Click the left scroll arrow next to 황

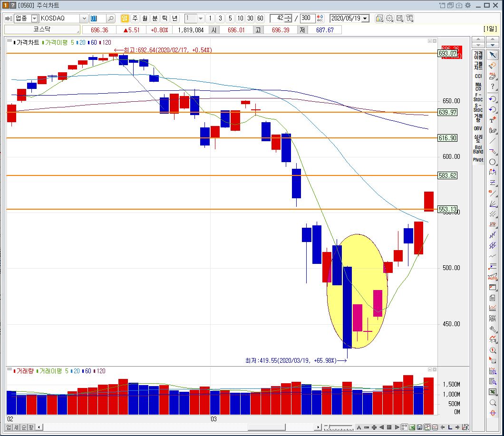coord(39,427)
